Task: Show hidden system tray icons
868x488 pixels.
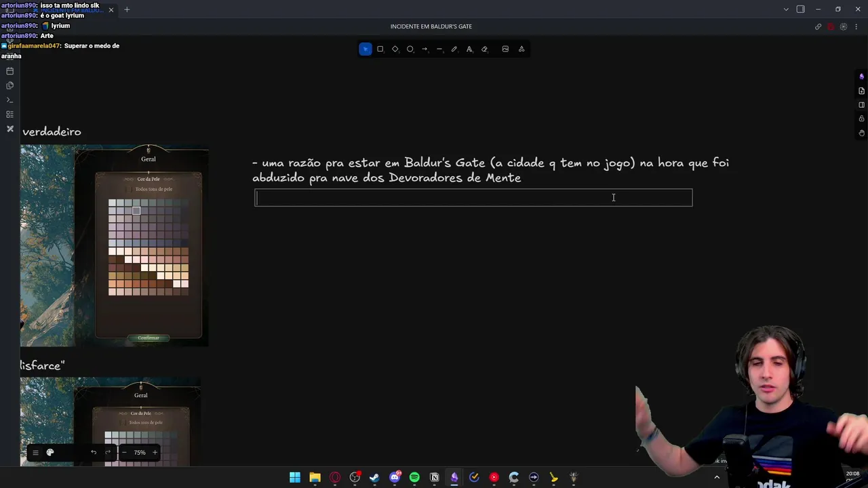Action: pyautogui.click(x=717, y=477)
